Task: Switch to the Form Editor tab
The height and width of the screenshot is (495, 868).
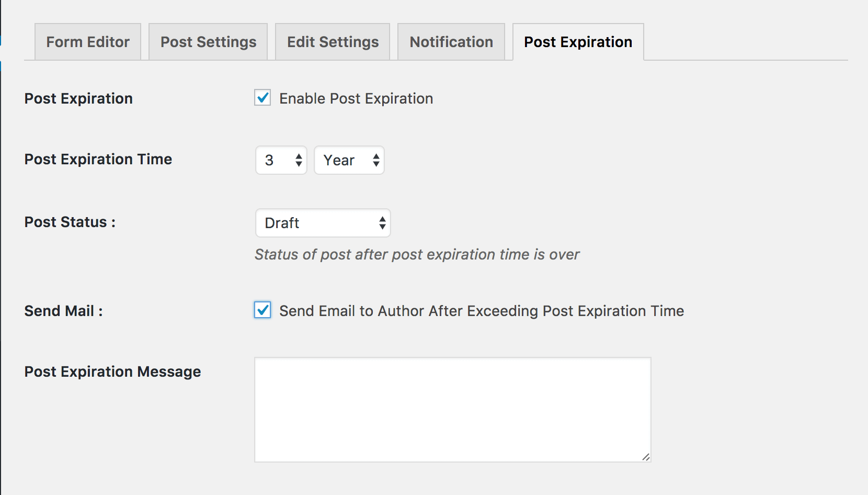Action: coord(88,42)
